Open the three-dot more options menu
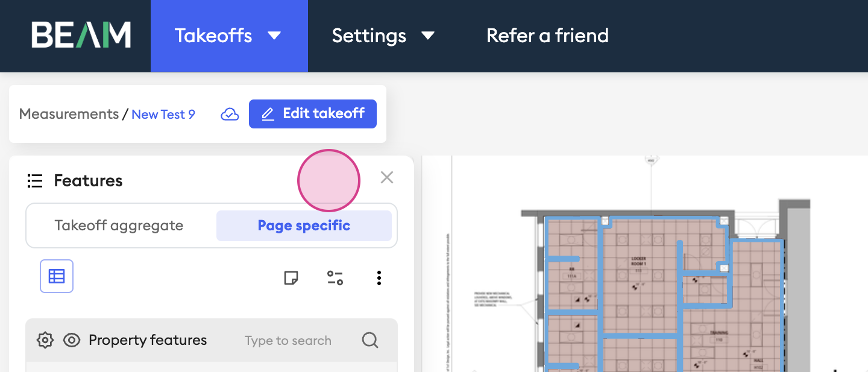 [379, 277]
